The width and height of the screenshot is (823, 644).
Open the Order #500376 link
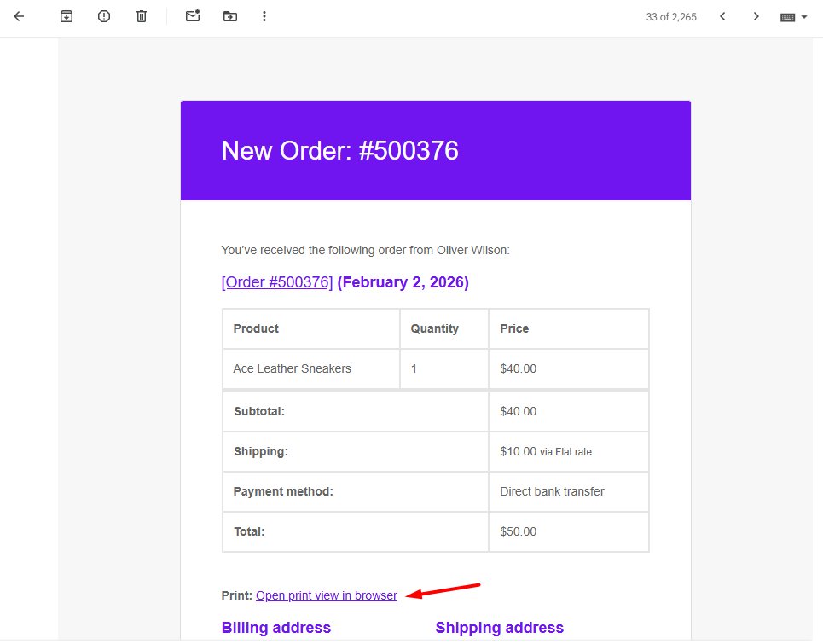tap(276, 281)
